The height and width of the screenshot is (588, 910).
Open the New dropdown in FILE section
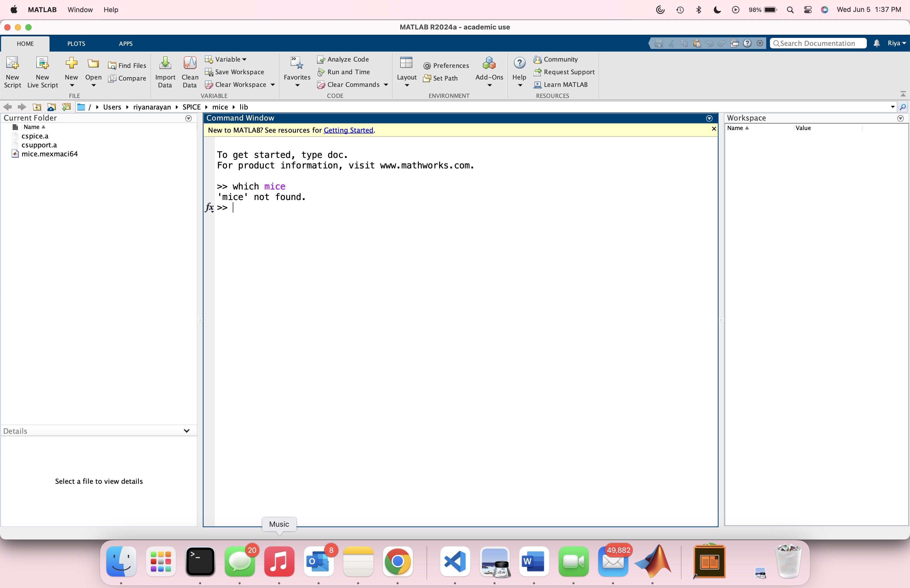click(x=71, y=86)
